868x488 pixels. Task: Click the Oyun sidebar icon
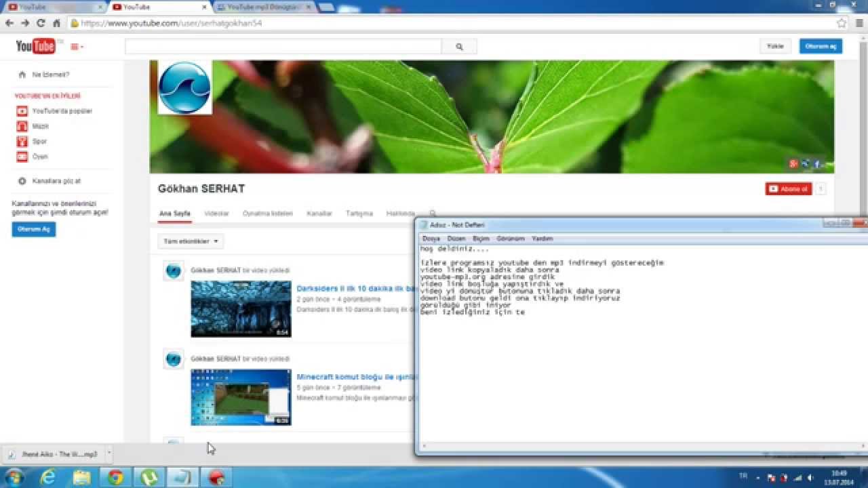(x=22, y=157)
